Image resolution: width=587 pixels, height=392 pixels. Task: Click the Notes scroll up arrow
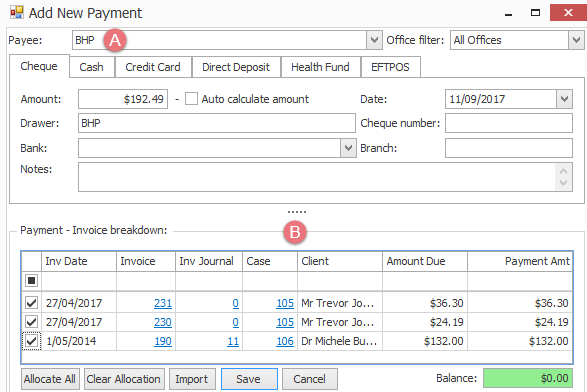tap(563, 171)
